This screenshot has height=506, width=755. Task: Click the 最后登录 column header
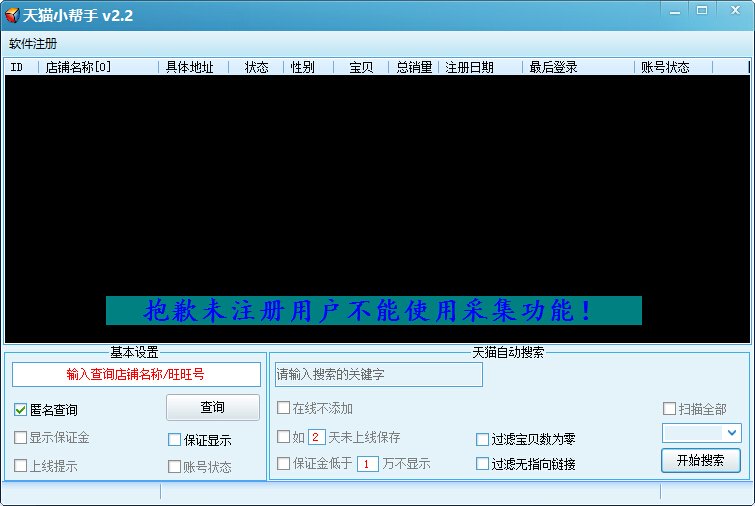(x=578, y=67)
